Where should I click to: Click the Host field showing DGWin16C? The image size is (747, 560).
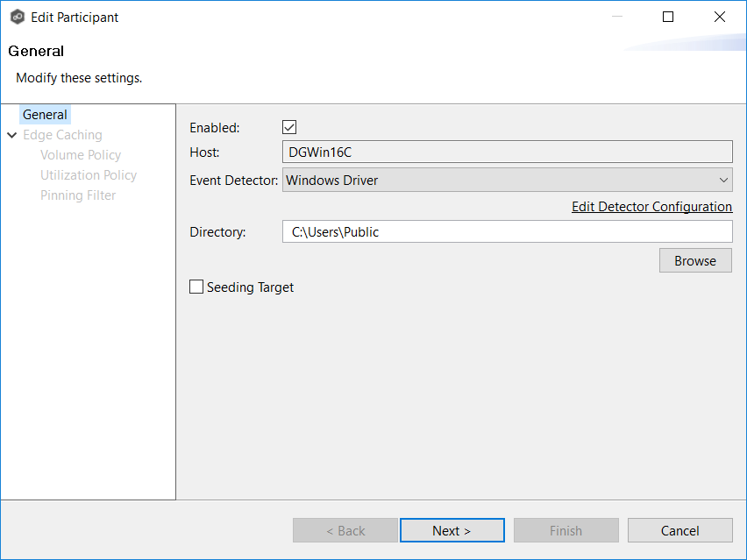tap(507, 152)
